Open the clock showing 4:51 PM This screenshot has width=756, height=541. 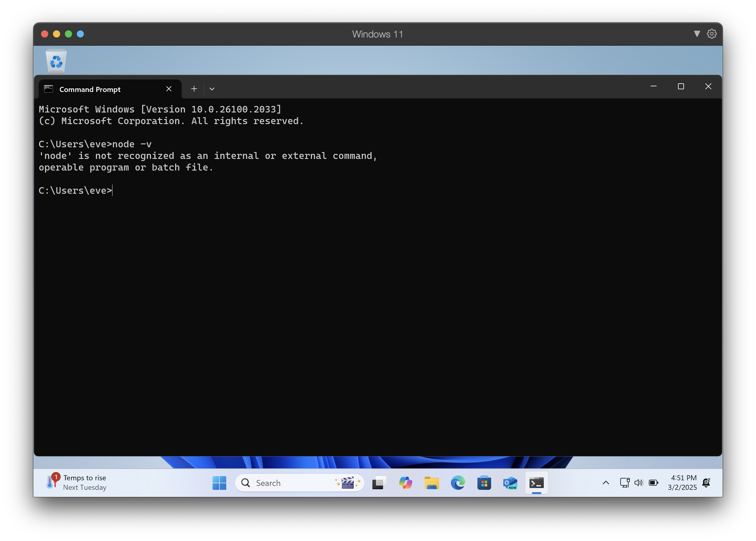(x=682, y=483)
